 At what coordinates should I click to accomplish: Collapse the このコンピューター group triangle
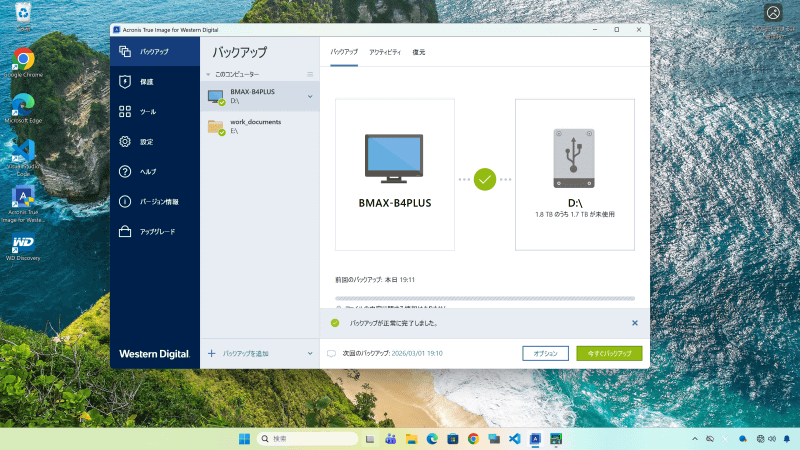point(208,74)
